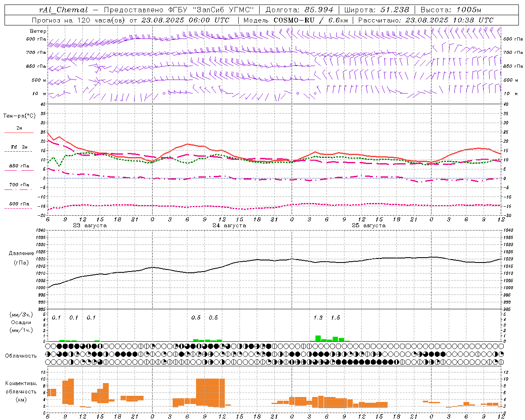Click the 25 августа date label

tap(369, 226)
